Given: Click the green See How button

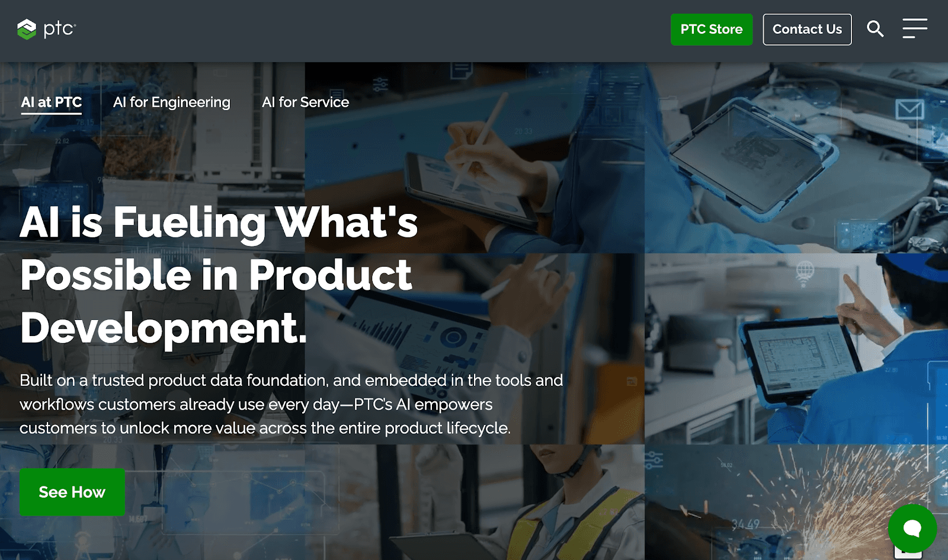Looking at the screenshot, I should tap(72, 492).
